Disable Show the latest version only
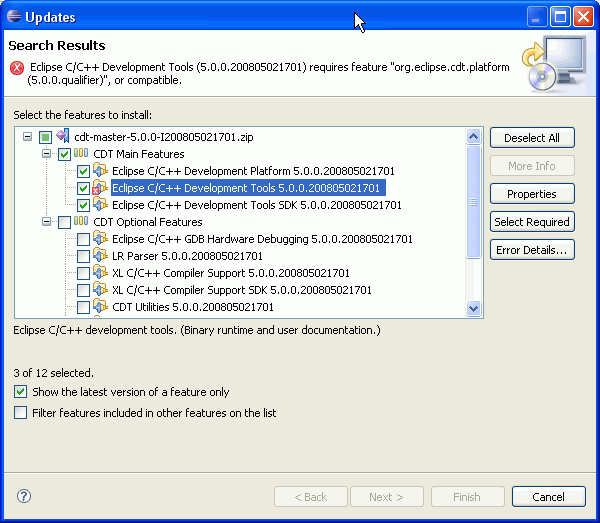 (20, 392)
